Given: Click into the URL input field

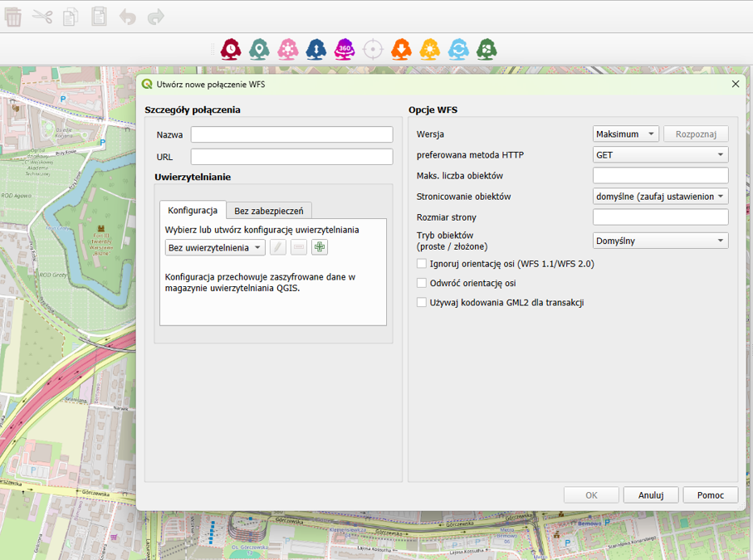Looking at the screenshot, I should tap(291, 157).
